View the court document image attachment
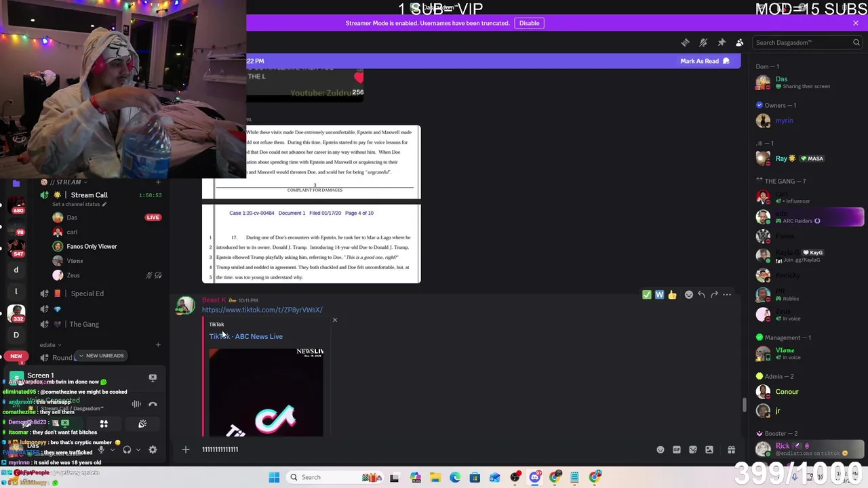 coord(311,204)
